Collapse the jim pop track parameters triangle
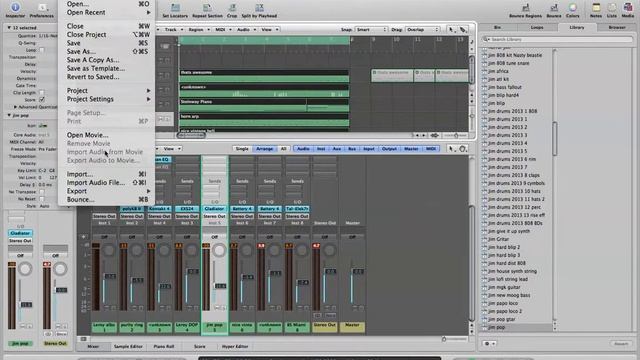Viewport: 640px width, 360px height. point(9,116)
